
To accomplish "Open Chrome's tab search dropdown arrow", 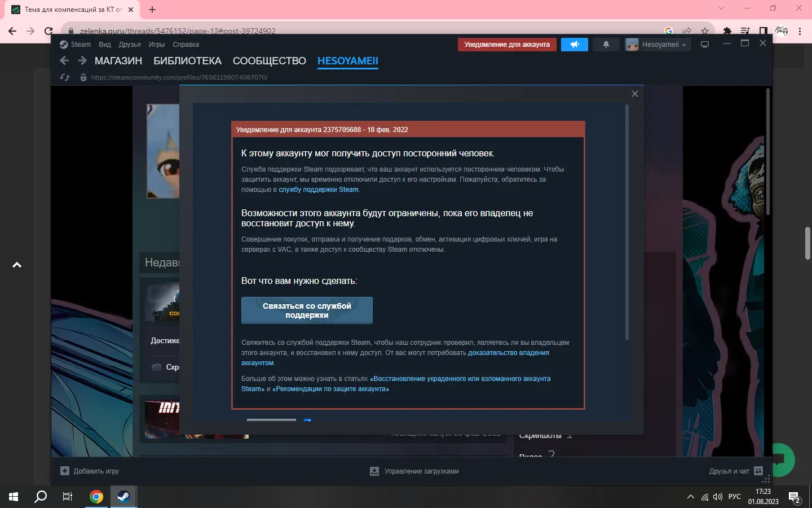I will (x=721, y=8).
